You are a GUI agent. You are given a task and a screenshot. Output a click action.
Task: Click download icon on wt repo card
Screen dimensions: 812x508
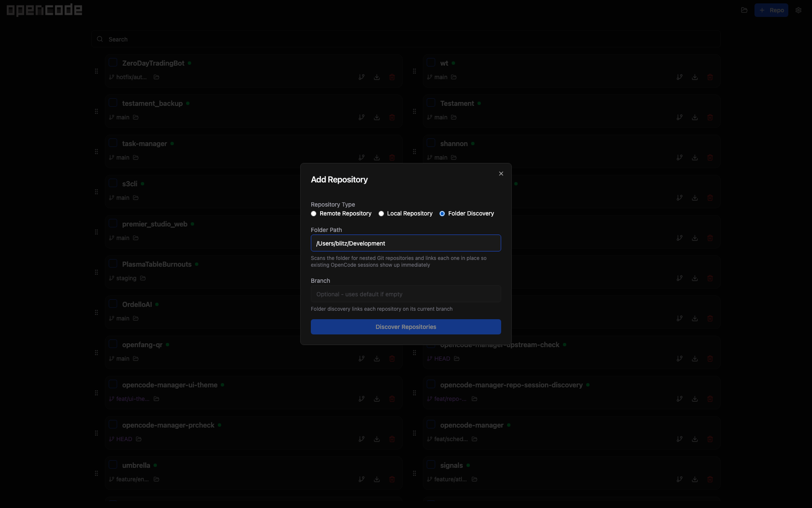coord(695,77)
